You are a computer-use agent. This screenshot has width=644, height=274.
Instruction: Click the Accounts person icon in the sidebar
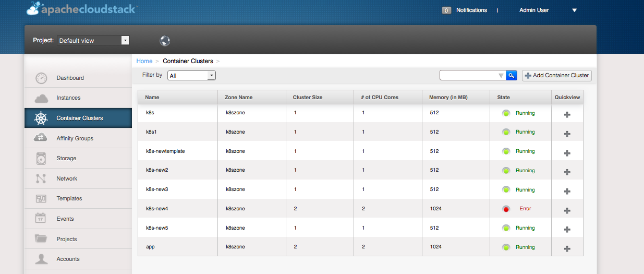41,259
